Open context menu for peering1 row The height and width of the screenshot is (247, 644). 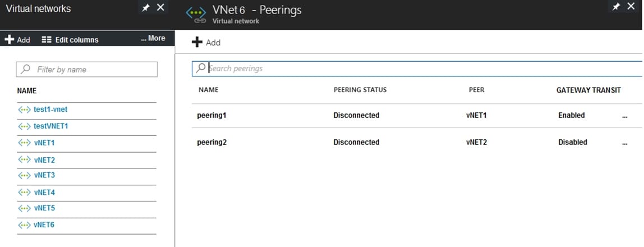[x=624, y=116]
